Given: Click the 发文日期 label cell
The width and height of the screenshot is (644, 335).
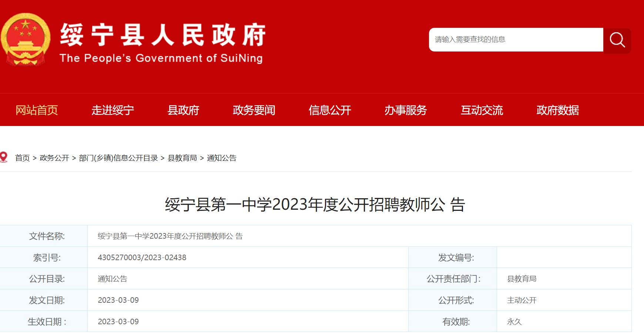Looking at the screenshot, I should (x=44, y=300).
